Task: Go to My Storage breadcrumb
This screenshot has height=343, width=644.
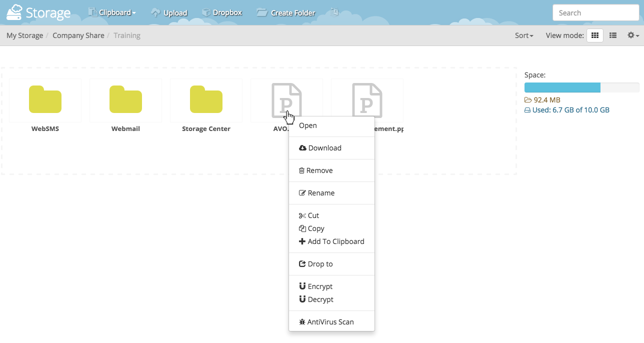Action: 24,35
